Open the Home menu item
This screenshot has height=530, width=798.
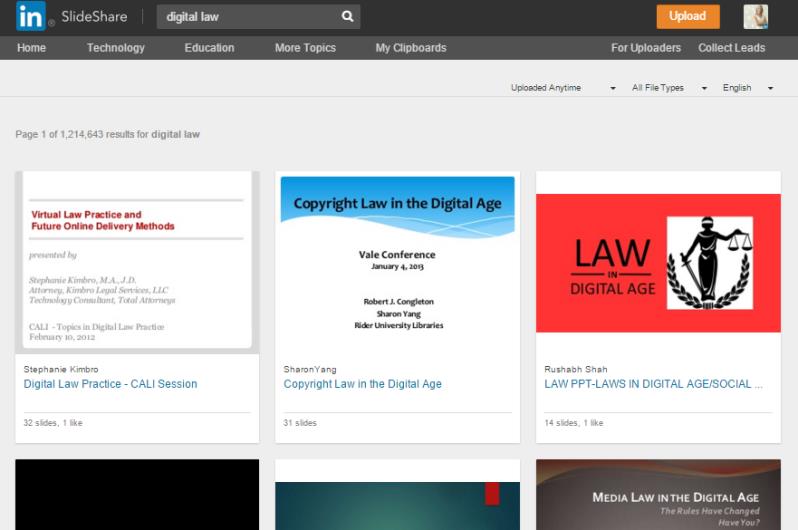[x=32, y=48]
